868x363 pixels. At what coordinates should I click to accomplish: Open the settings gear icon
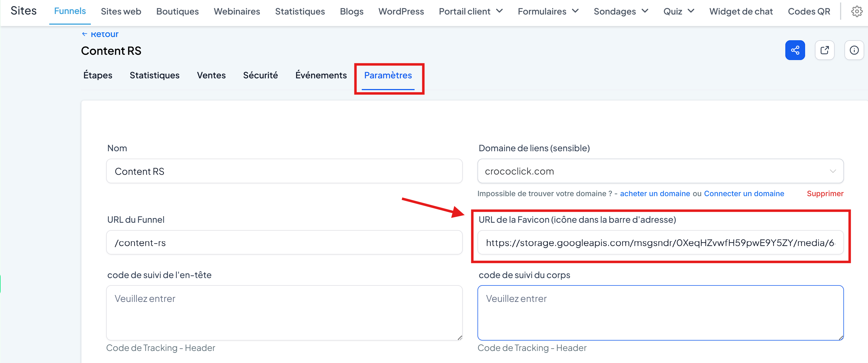tap(856, 12)
